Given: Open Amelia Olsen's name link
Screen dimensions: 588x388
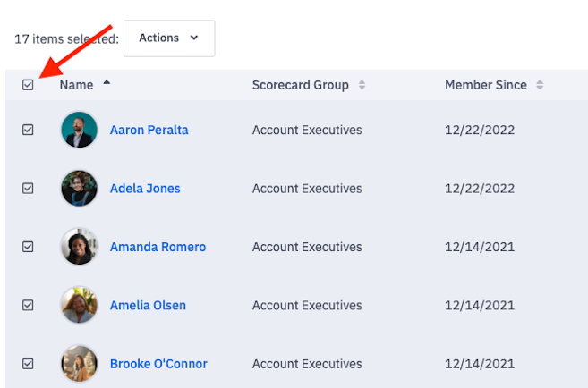Looking at the screenshot, I should click(148, 305).
